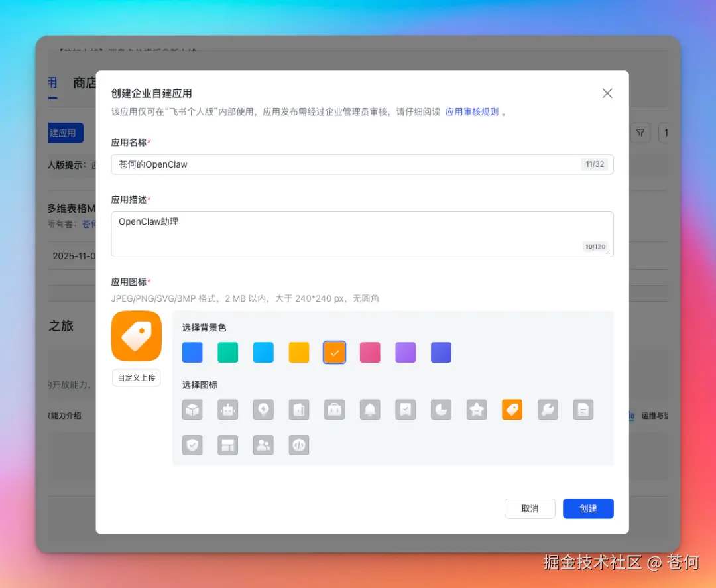Select the shield with checkmark icon

coord(192,445)
